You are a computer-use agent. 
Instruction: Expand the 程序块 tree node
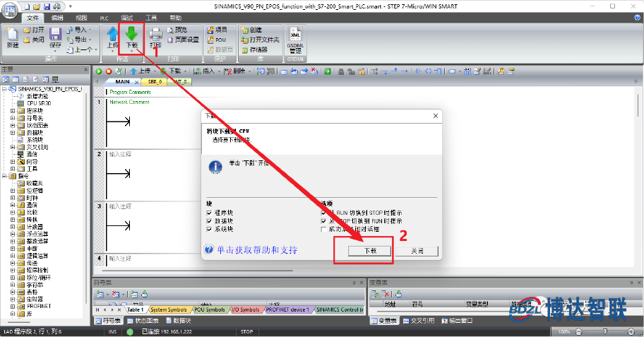[12, 111]
